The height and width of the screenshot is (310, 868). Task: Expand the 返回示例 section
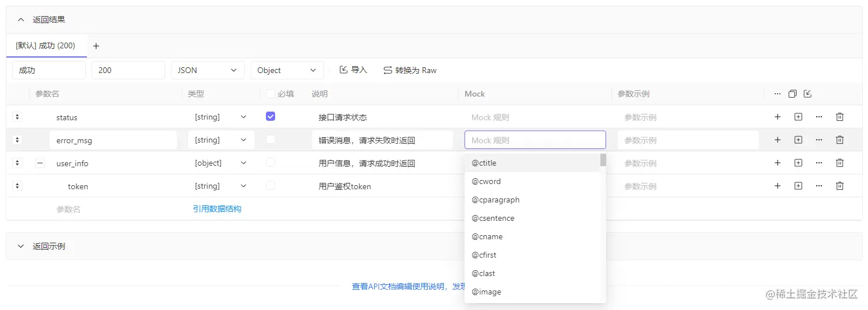pyautogui.click(x=21, y=246)
